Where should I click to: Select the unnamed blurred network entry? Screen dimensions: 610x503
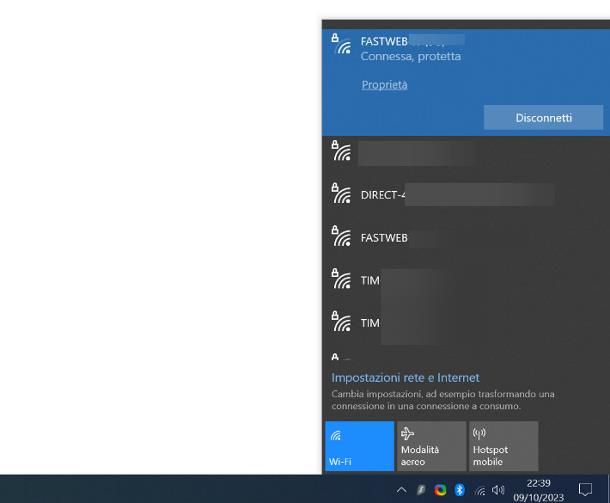point(466,152)
